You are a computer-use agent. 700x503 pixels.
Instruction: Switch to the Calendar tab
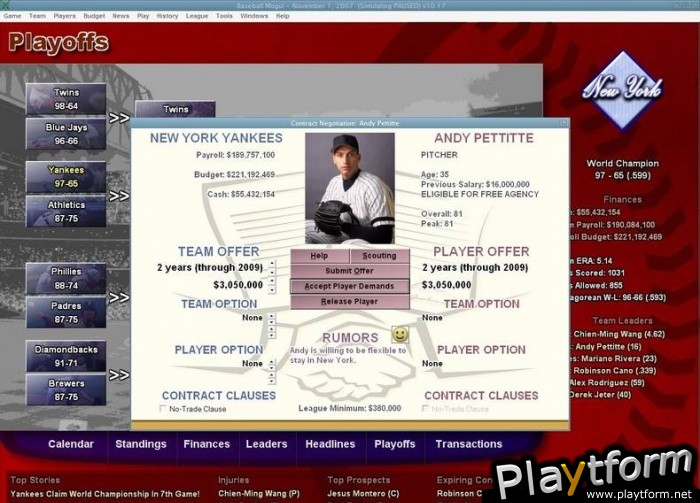coord(71,444)
